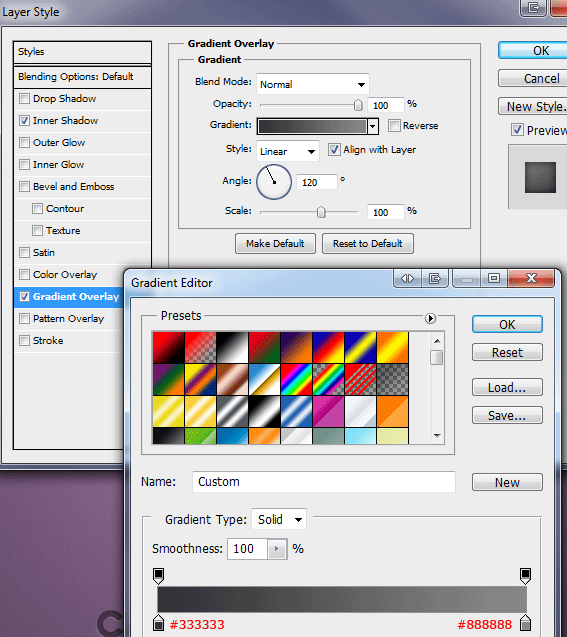Tick the Texture checkbox
The height and width of the screenshot is (637, 567).
[37, 230]
